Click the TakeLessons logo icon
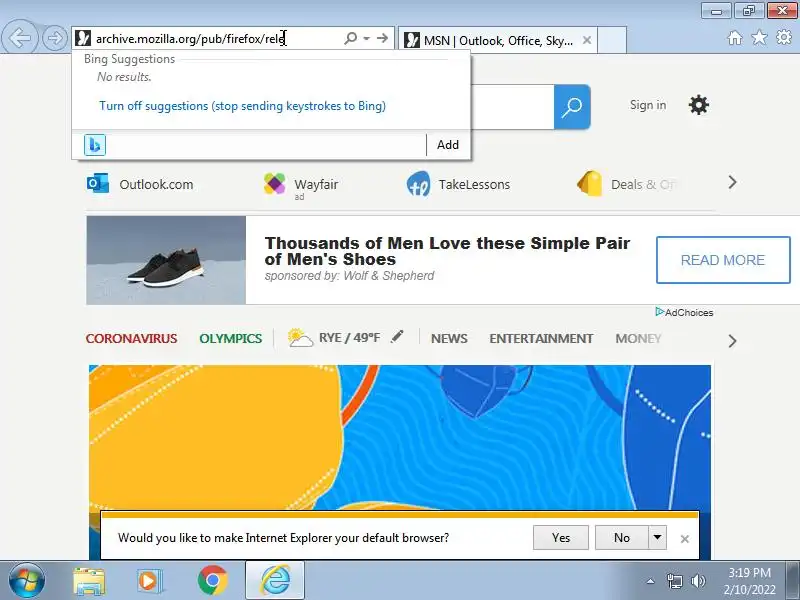 [418, 184]
